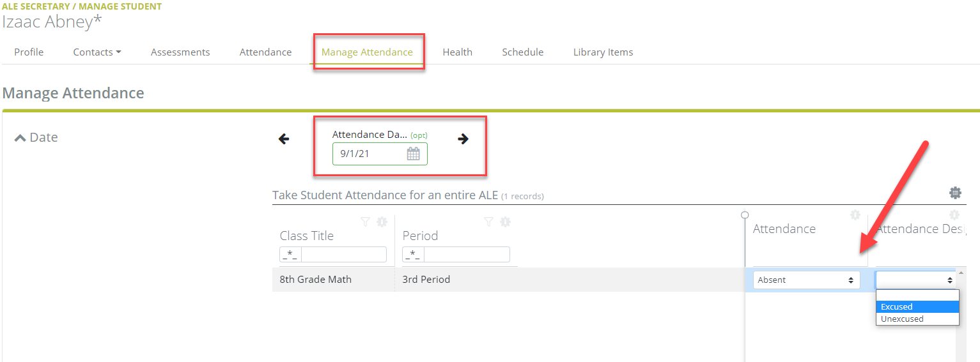The width and height of the screenshot is (980, 362).
Task: Click the Period column filter funnel icon
Action: click(488, 222)
